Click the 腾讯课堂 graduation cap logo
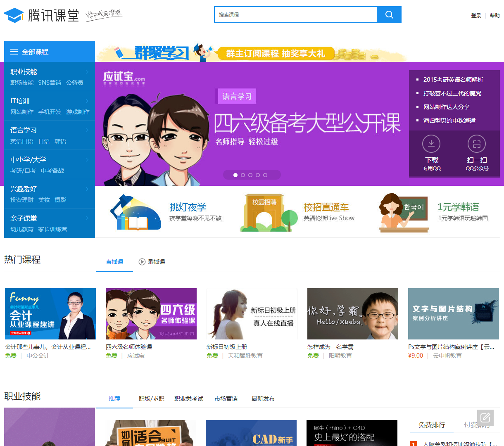This screenshot has height=446, width=504. pyautogui.click(x=14, y=14)
